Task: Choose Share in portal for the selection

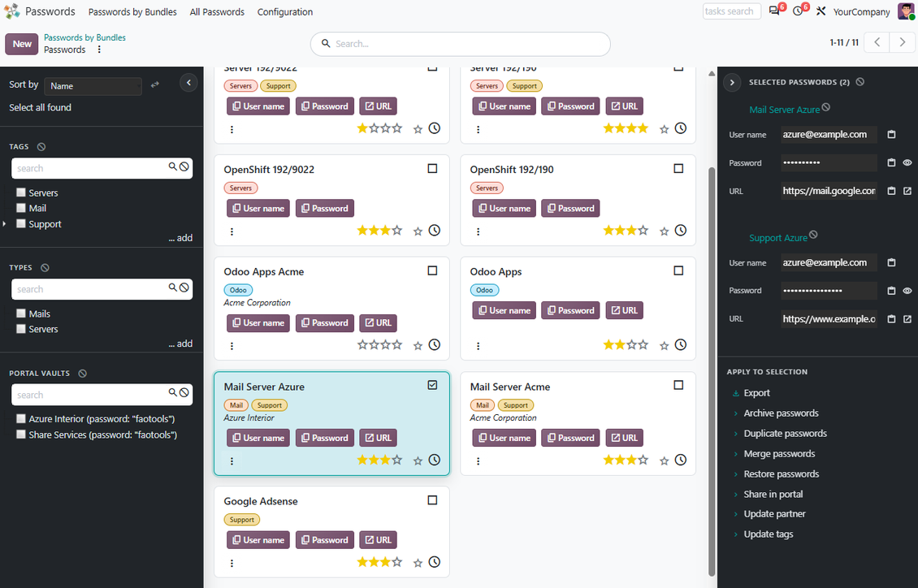Action: [x=773, y=495]
